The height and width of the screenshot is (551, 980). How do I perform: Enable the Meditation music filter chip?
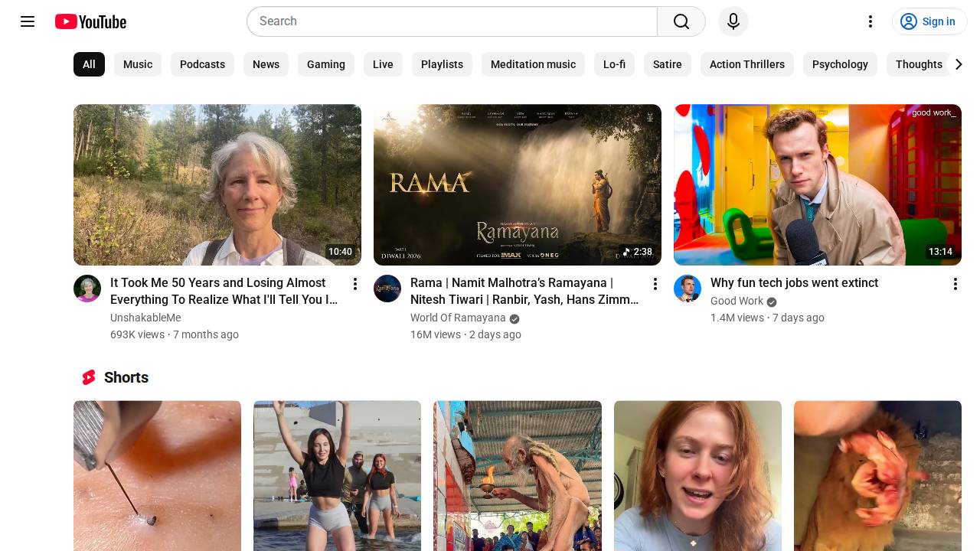pyautogui.click(x=533, y=64)
